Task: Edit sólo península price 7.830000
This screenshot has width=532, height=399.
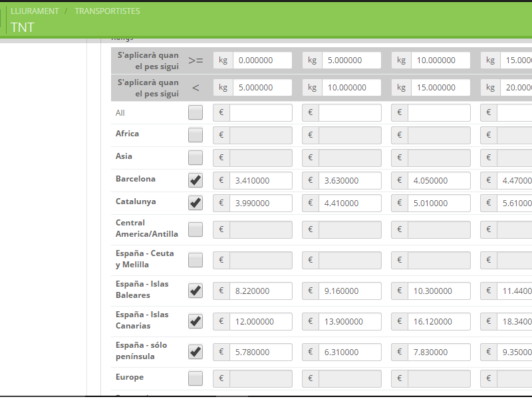Action: click(439, 352)
